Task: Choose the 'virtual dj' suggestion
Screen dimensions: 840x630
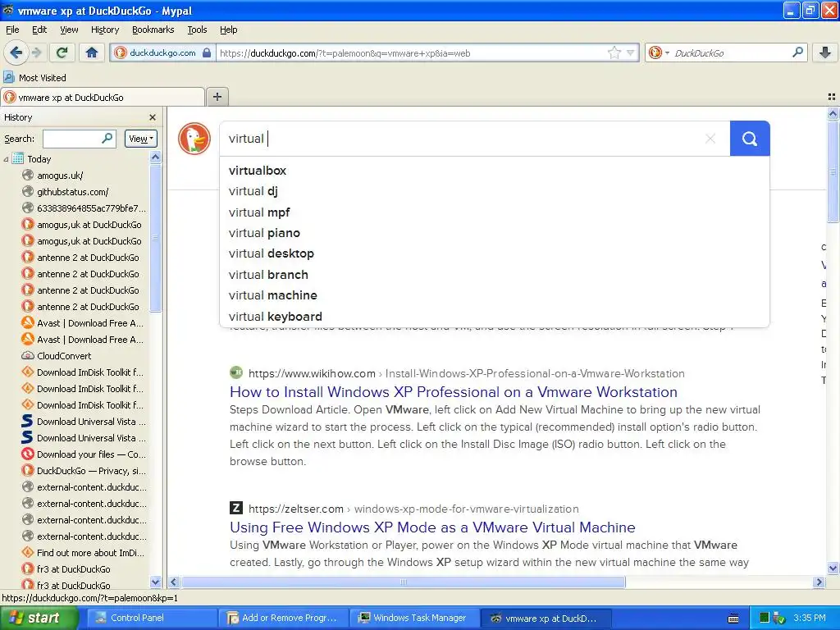Action: [495, 191]
